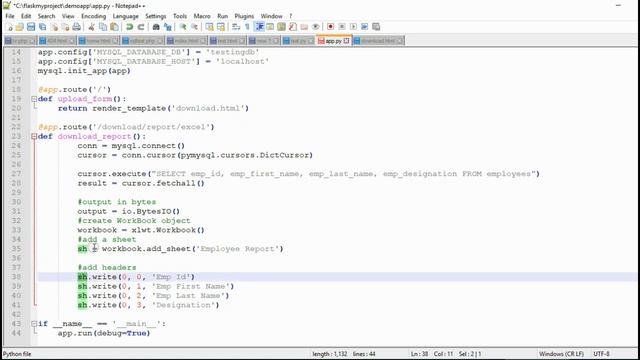Open the Function List panel icon
The height and width of the screenshot is (360, 640).
293,27
